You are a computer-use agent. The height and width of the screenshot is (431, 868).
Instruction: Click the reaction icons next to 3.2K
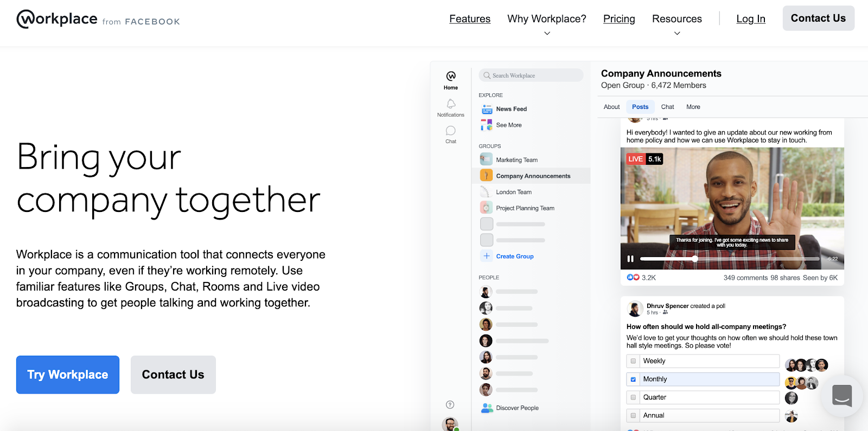click(x=633, y=277)
